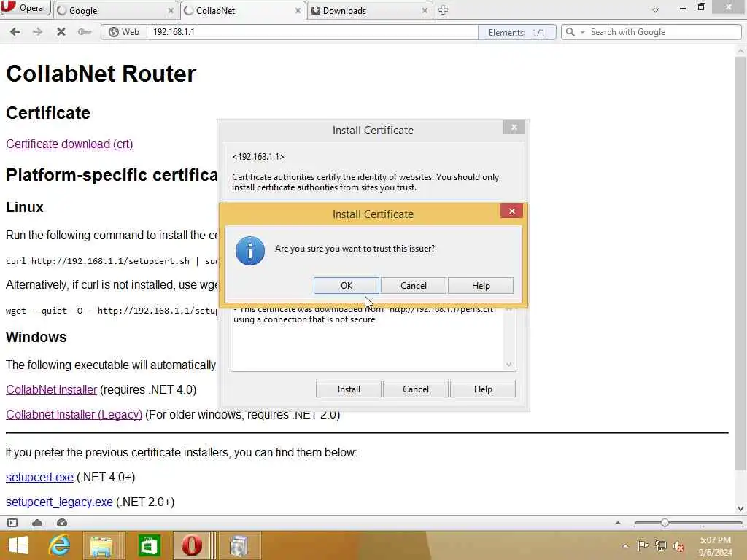Switch to the Downloads tab
747x560 pixels.
point(370,10)
